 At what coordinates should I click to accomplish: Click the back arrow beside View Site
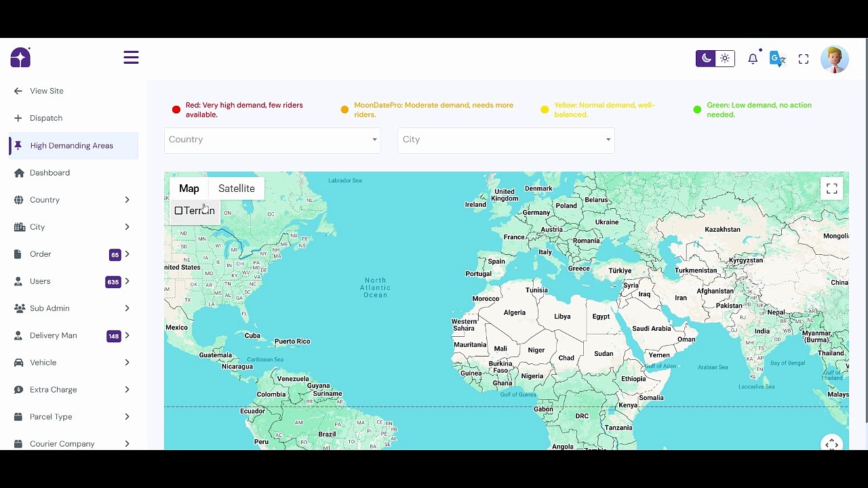(18, 91)
